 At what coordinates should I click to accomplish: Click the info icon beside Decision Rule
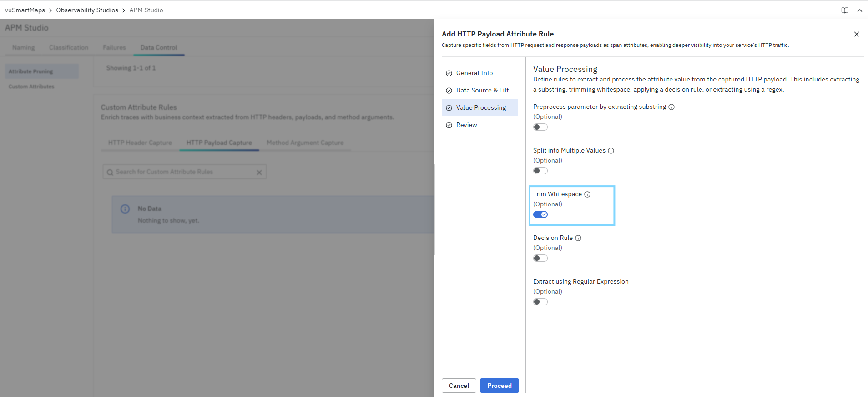point(578,238)
